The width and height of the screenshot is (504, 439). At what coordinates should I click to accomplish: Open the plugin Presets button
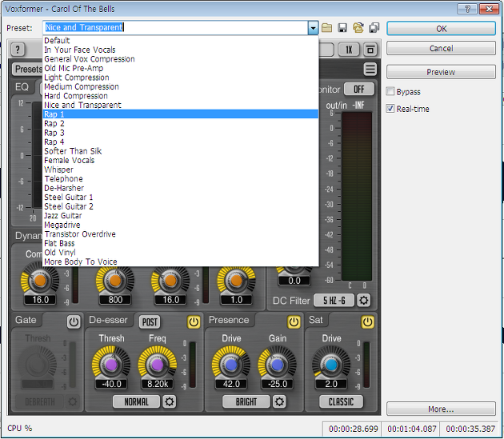coord(28,69)
